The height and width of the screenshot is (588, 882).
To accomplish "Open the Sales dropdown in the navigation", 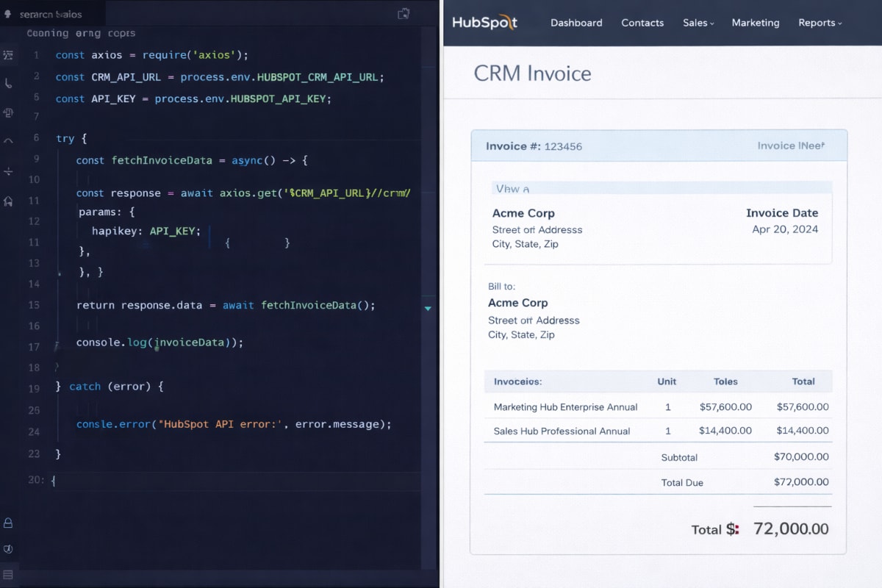I will (x=698, y=23).
